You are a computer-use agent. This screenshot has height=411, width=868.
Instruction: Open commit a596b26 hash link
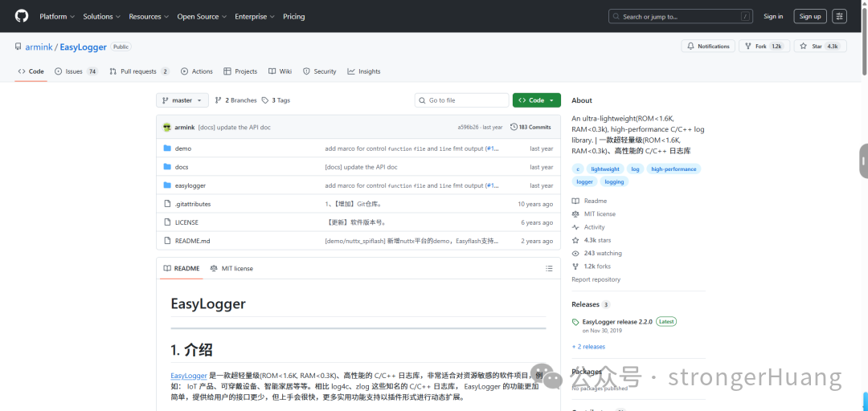(469, 127)
